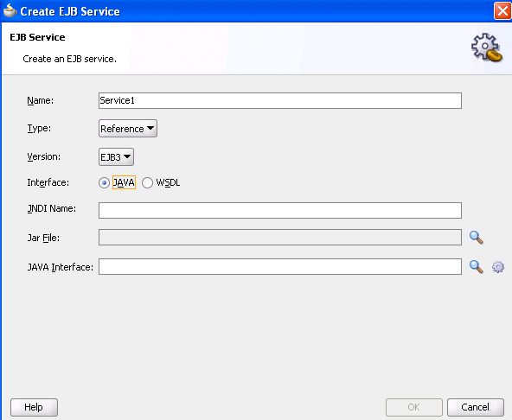This screenshot has width=512, height=420.
Task: Click gear icon next to JAVA Interface
Action: pos(498,267)
